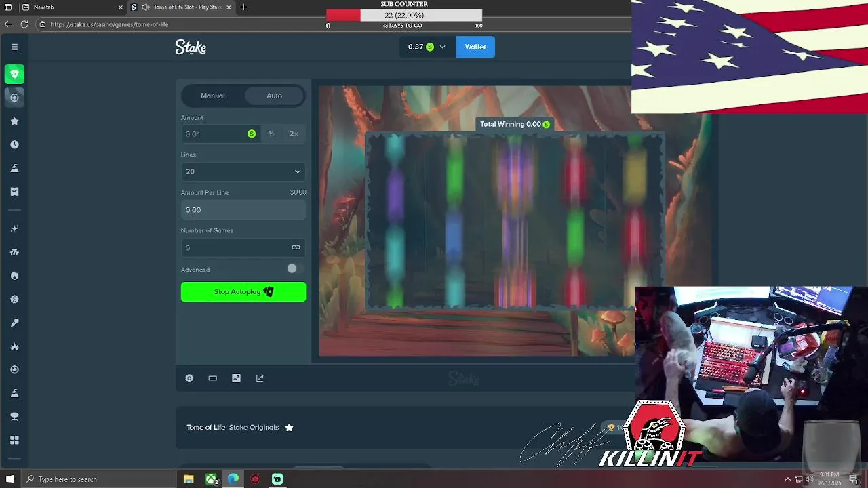Open the hamburger menu in Stake sidebar
Screen dimensions: 868x488
coord(14,47)
